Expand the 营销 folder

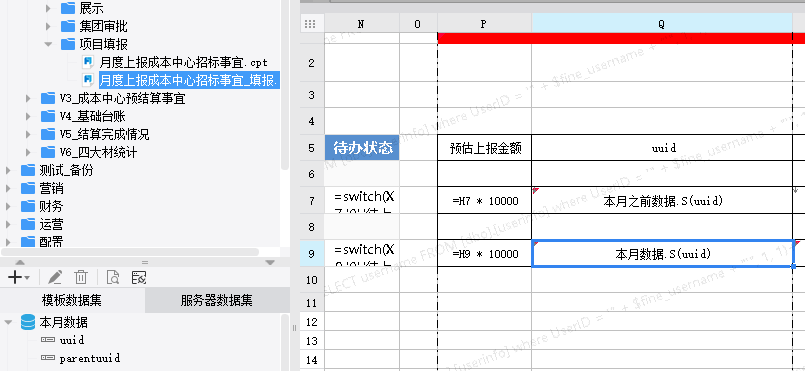point(8,188)
